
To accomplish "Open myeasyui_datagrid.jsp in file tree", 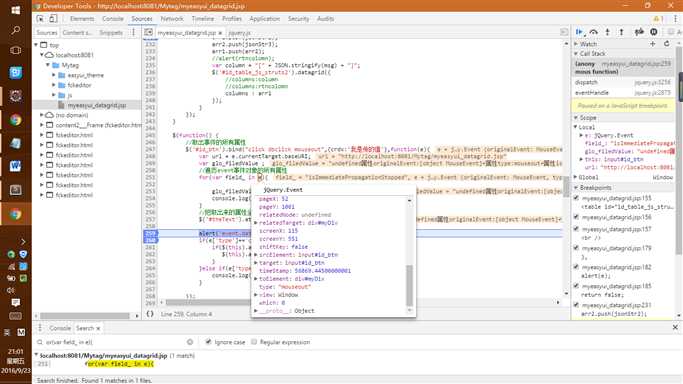I will click(97, 105).
